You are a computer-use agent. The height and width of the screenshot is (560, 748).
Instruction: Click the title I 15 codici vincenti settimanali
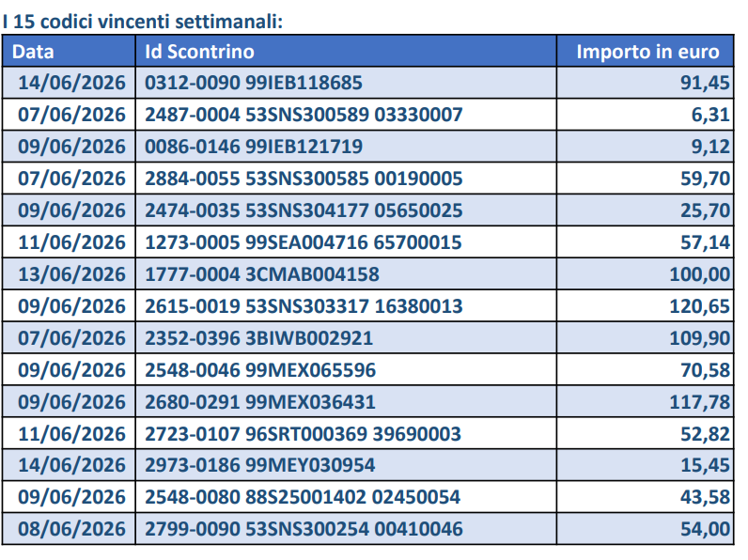[x=143, y=22]
